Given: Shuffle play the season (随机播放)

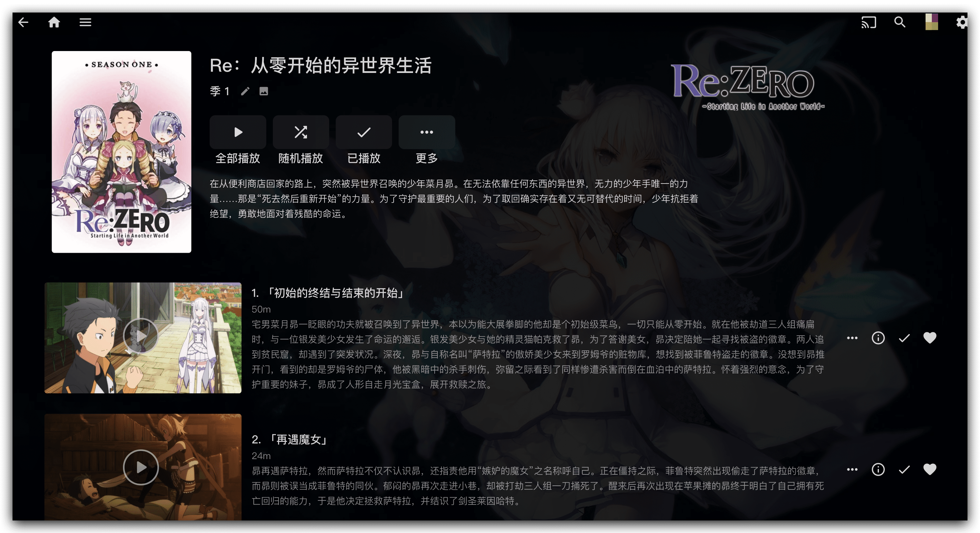Looking at the screenshot, I should pyautogui.click(x=301, y=132).
